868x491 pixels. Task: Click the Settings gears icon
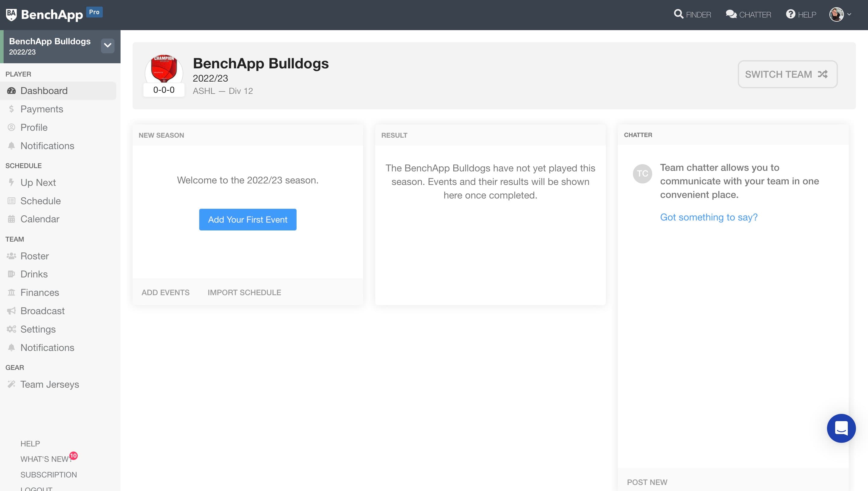[x=11, y=329]
